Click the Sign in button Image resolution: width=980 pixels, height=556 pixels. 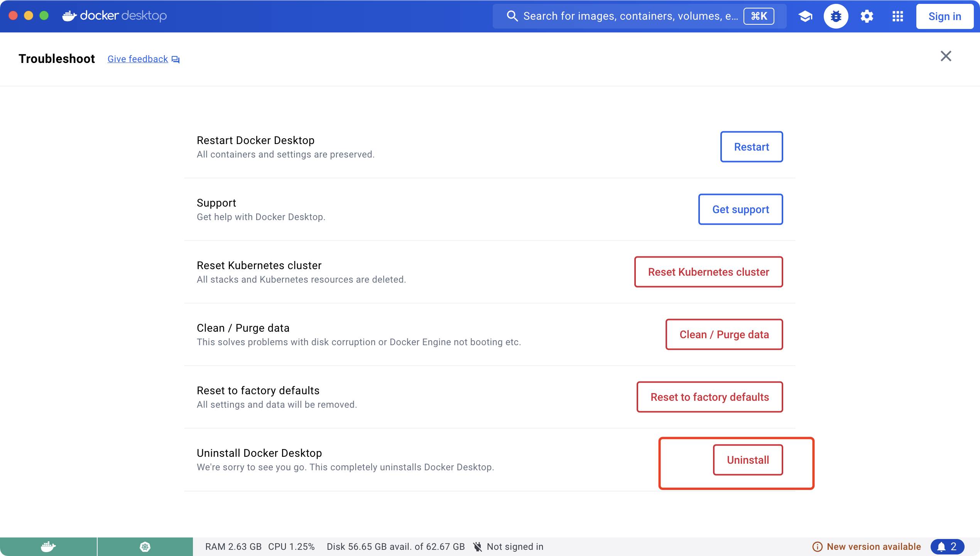[x=945, y=16]
